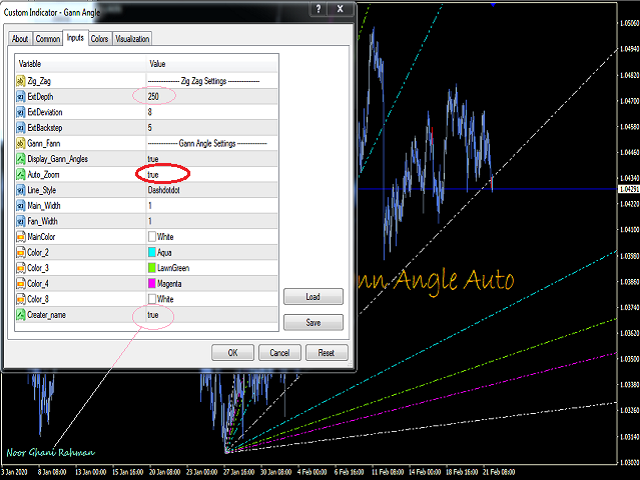Click the Creater_name boolean icon

pos(21,315)
